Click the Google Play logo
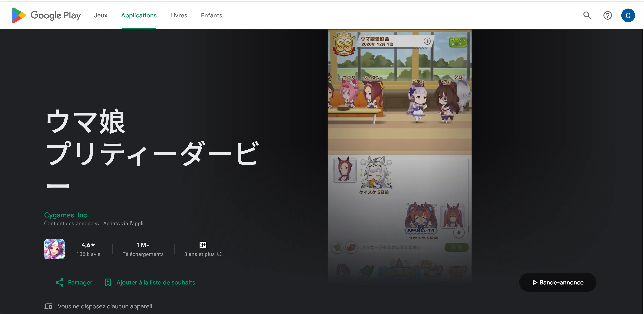Image resolution: width=644 pixels, height=314 pixels. (46, 15)
